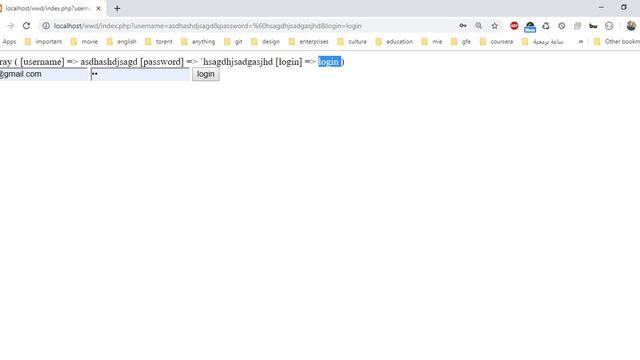
Task: Open saved passwords key icon
Action: point(463,26)
